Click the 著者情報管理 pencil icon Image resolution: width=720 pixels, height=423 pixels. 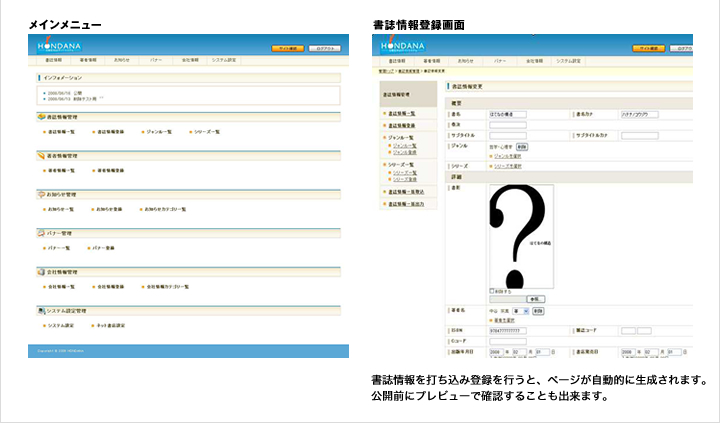click(41, 156)
